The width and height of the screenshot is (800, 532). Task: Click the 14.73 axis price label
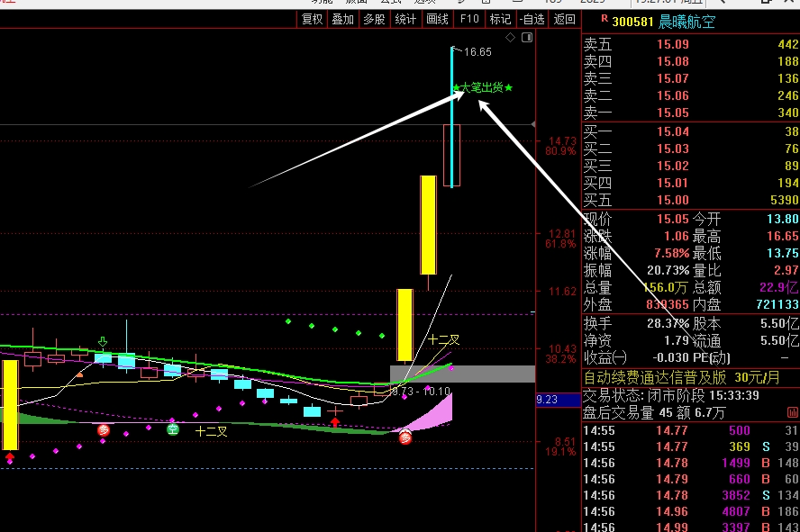click(x=562, y=140)
